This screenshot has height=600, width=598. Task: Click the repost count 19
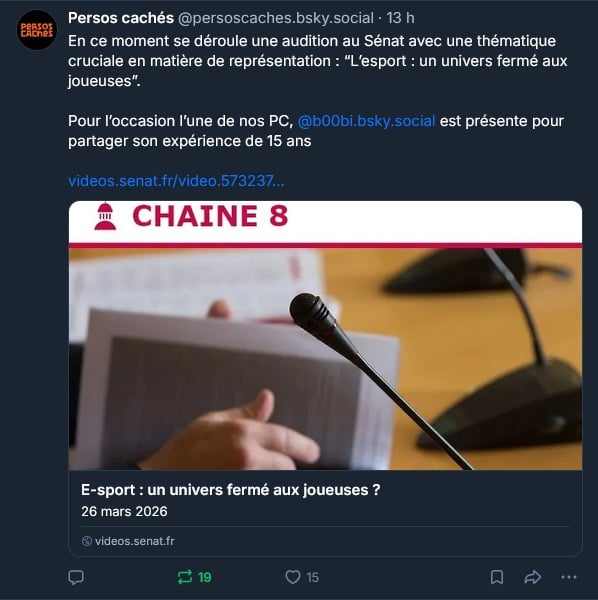coord(205,577)
